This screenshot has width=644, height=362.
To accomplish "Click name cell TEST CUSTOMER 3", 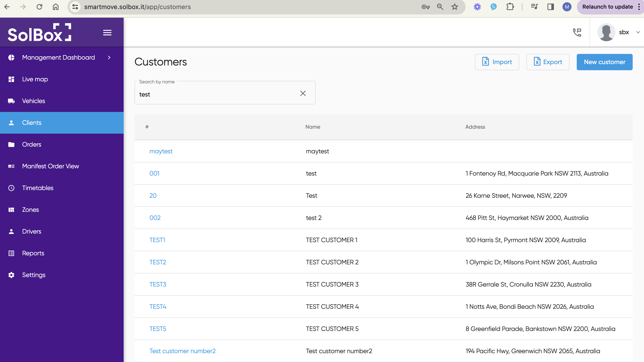I will [332, 285].
